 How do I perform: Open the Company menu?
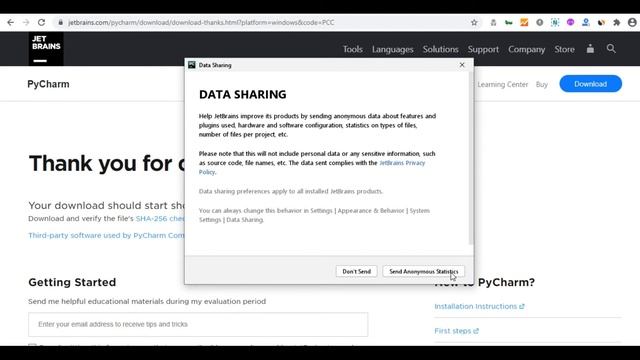tap(527, 49)
